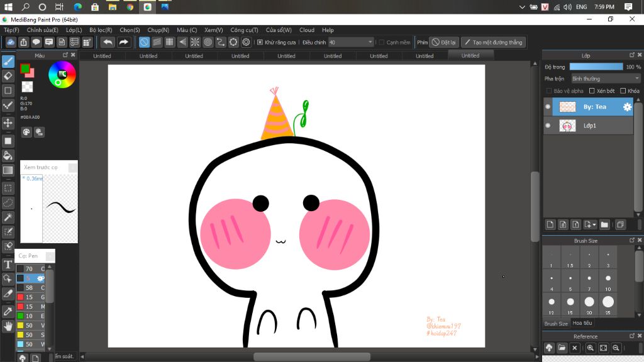
Task: Select brush size 10 preset
Action: [608, 281]
